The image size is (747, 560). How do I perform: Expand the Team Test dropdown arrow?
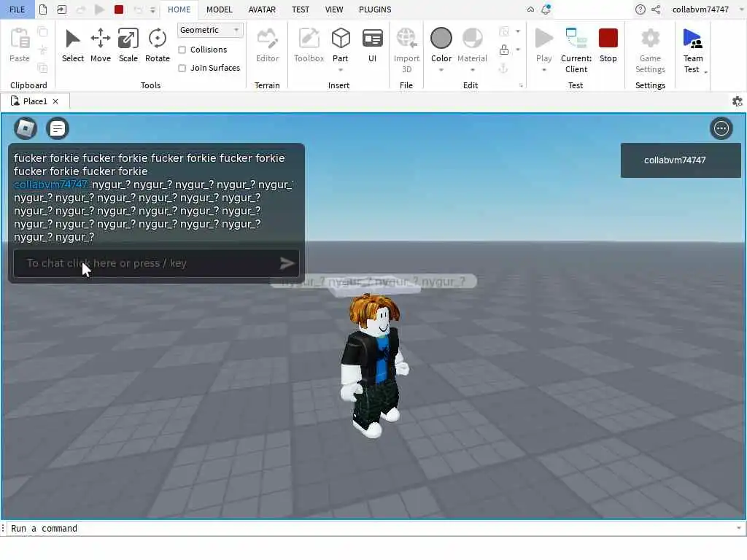[x=705, y=72]
